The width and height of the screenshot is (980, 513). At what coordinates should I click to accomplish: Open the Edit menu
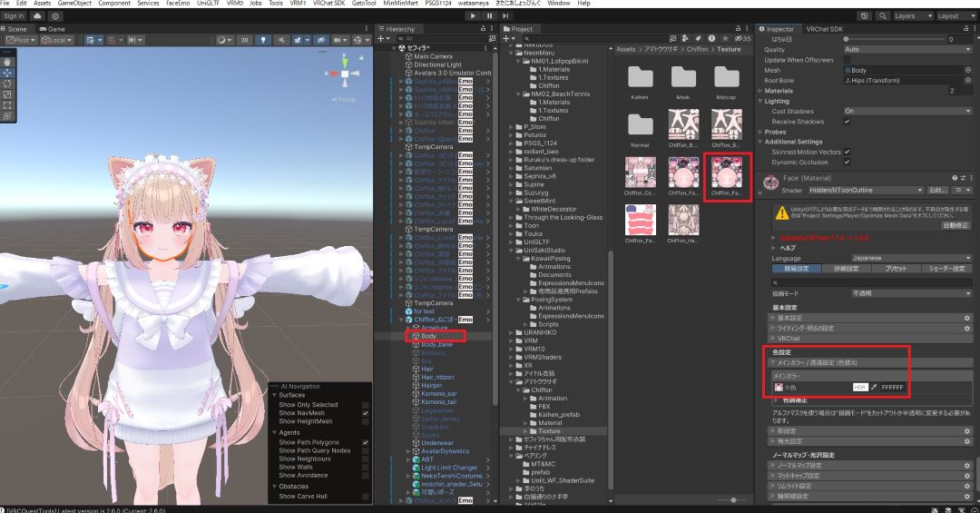click(21, 3)
